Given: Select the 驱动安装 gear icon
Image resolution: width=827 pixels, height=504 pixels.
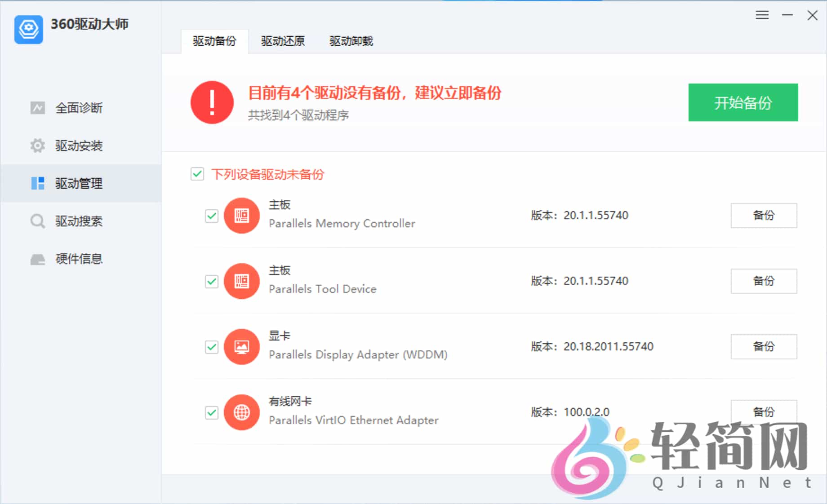Looking at the screenshot, I should [x=38, y=146].
